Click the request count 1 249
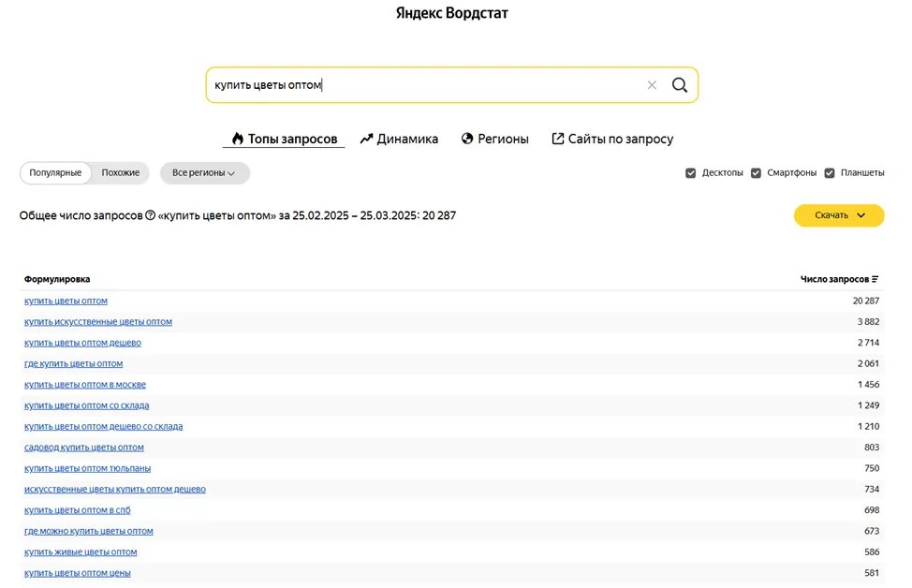 click(868, 405)
